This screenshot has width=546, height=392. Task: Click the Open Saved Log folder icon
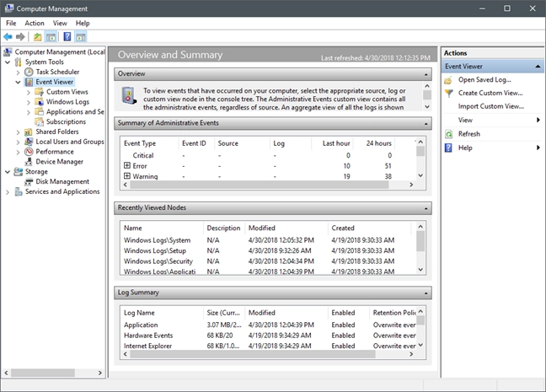tap(448, 80)
